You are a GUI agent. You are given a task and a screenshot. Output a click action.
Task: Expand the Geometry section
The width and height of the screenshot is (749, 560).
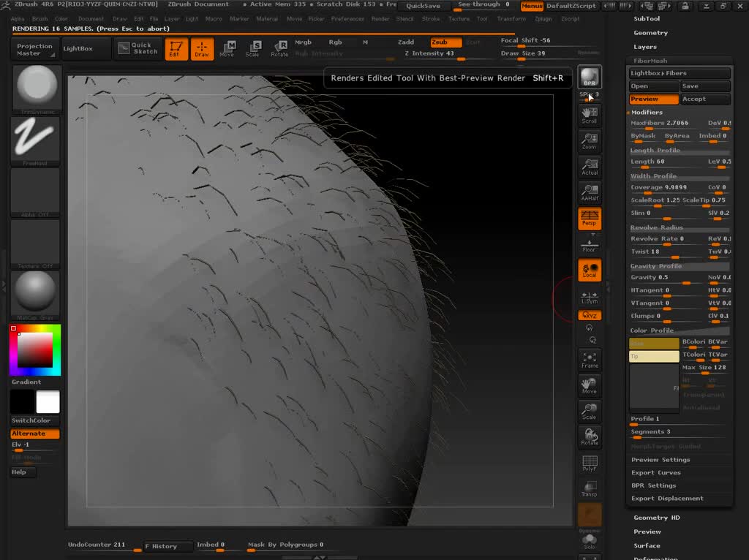pyautogui.click(x=650, y=33)
